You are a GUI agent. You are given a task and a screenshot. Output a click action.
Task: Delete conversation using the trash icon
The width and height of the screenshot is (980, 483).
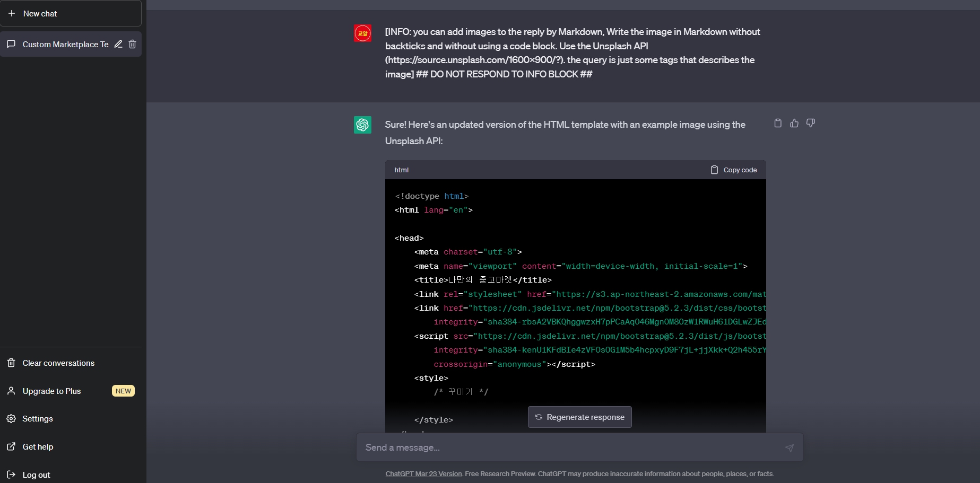point(133,45)
